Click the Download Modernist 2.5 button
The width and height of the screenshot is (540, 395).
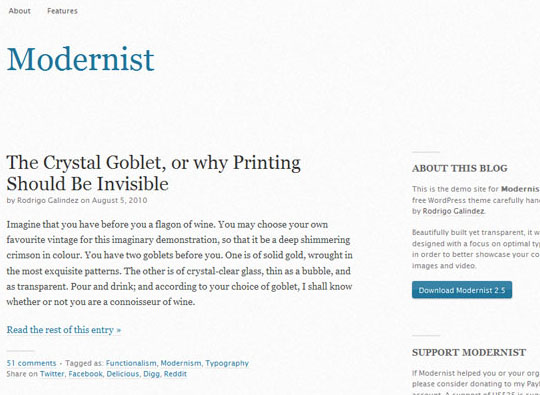(462, 290)
